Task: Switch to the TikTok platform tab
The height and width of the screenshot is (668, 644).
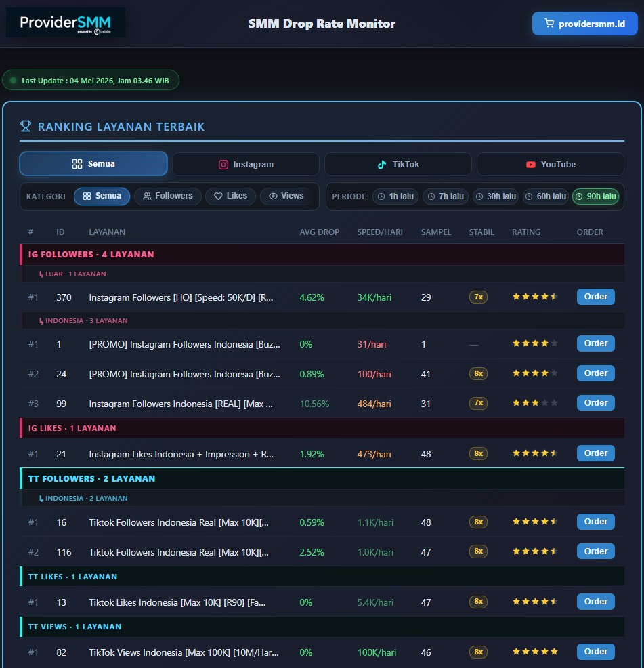Action: click(398, 165)
